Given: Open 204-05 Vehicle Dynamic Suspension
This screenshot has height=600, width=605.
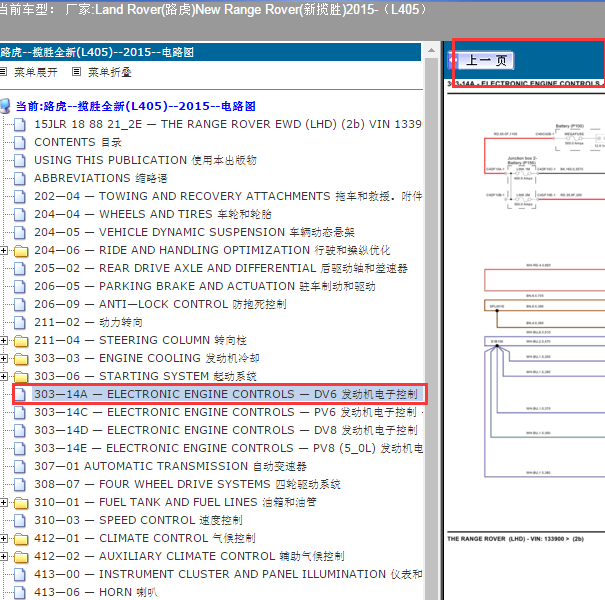Looking at the screenshot, I should (194, 232).
